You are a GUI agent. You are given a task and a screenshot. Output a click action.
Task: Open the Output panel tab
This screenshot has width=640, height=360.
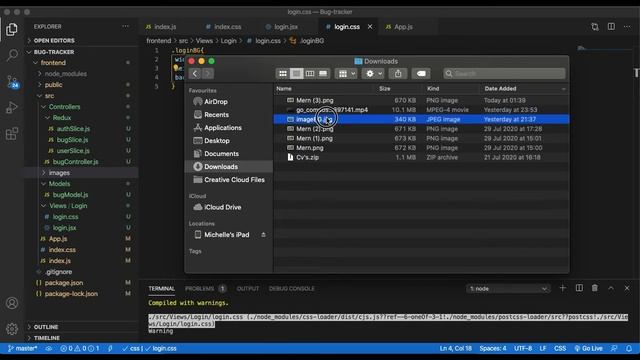point(248,289)
